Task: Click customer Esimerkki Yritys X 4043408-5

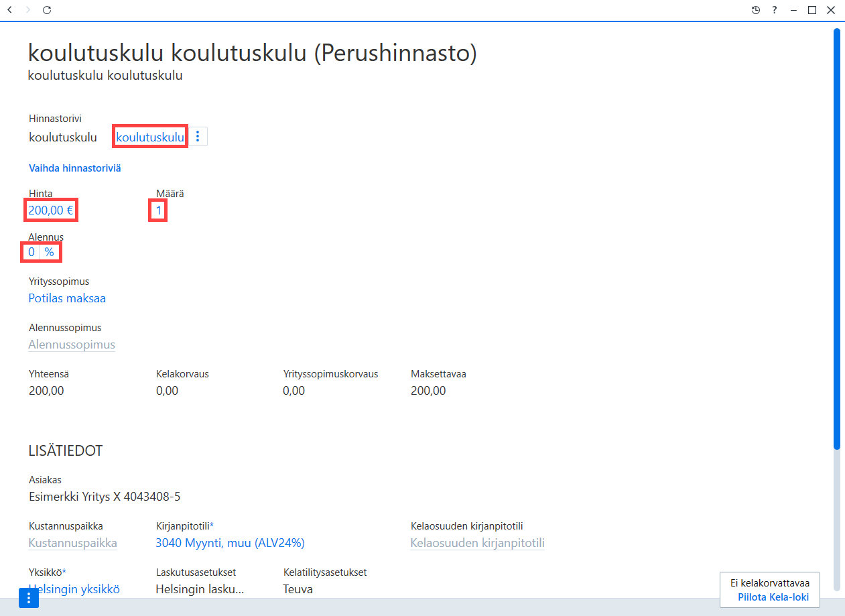Action: click(105, 497)
